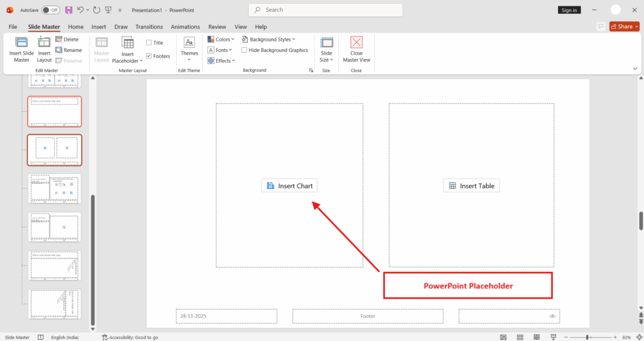644x341 pixels.
Task: Switch to the Transitions tab
Action: [149, 27]
